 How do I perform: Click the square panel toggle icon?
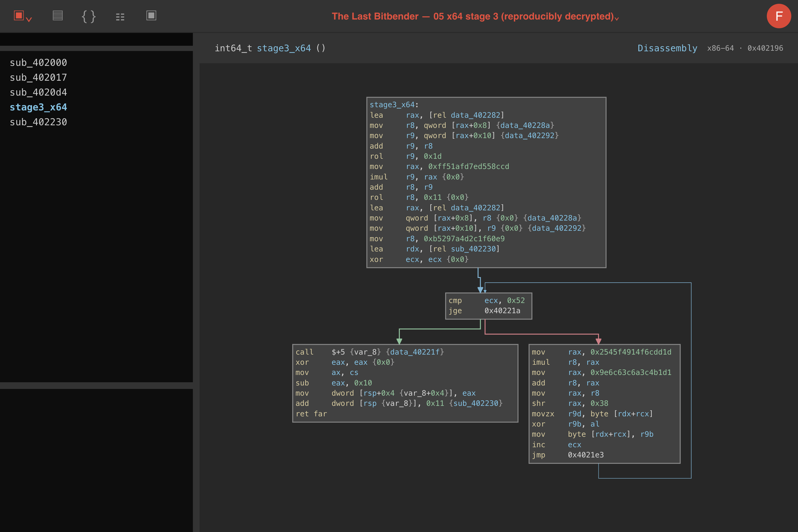pyautogui.click(x=151, y=16)
